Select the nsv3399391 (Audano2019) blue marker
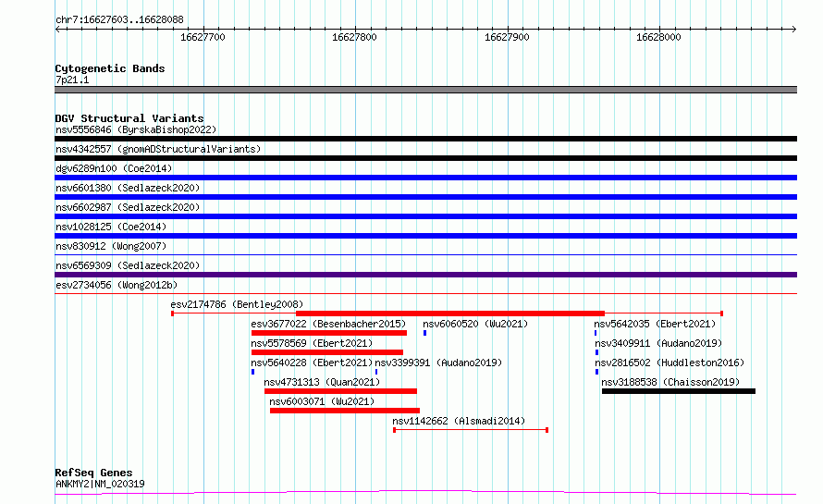 [376, 372]
